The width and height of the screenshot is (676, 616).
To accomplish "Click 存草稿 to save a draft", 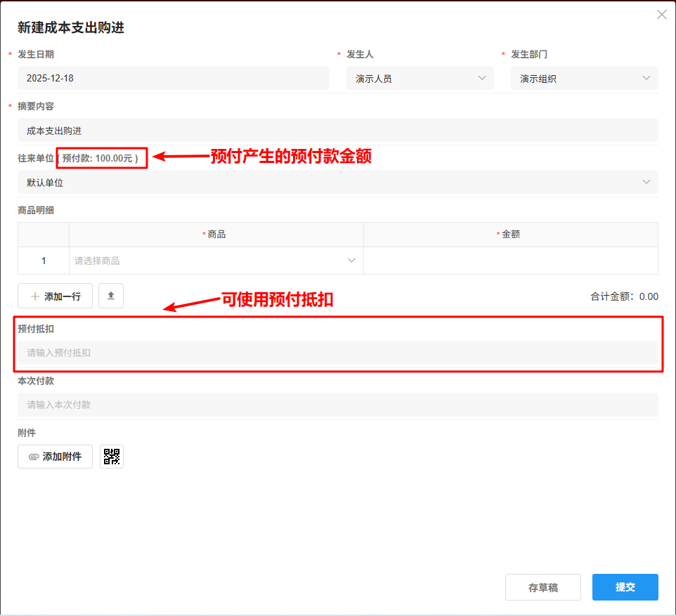I will click(542, 587).
